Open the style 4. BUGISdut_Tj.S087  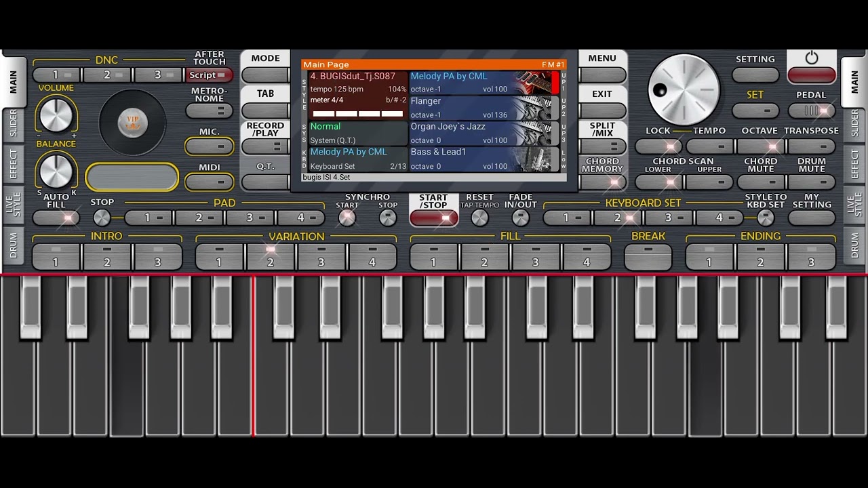point(358,96)
